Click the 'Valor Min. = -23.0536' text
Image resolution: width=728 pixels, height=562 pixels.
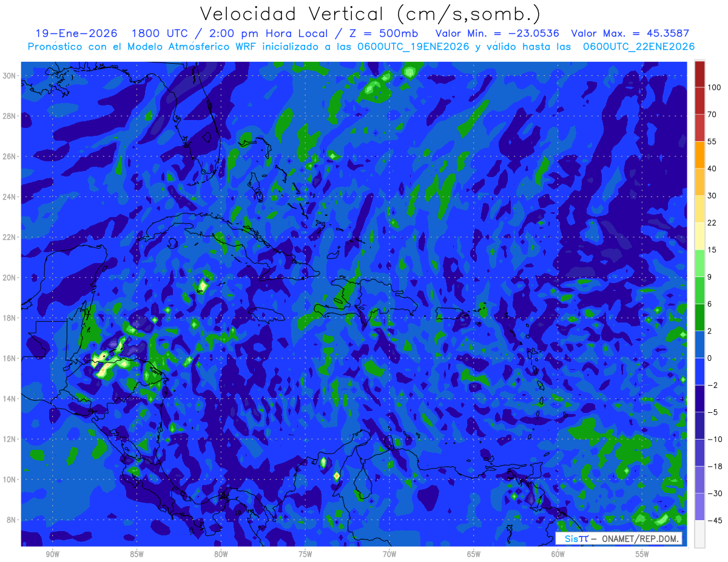point(497,33)
